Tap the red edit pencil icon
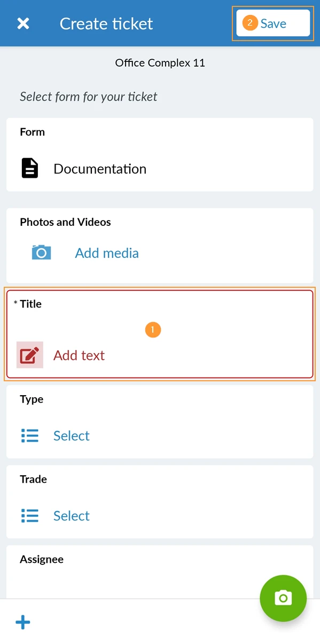 tap(30, 355)
